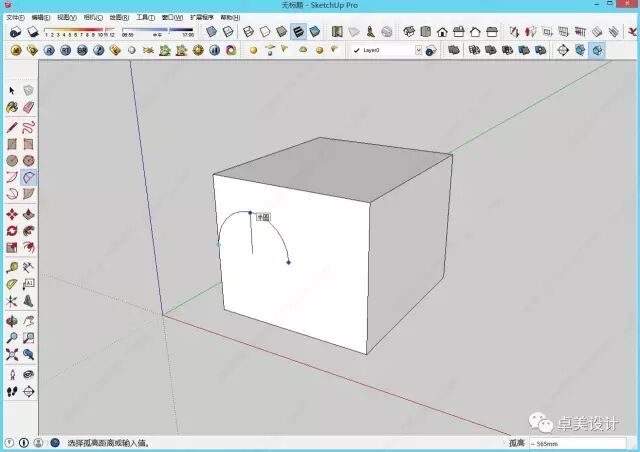Choose the Zoom Window tool
Screen dimensions: 640x452
click(x=29, y=338)
